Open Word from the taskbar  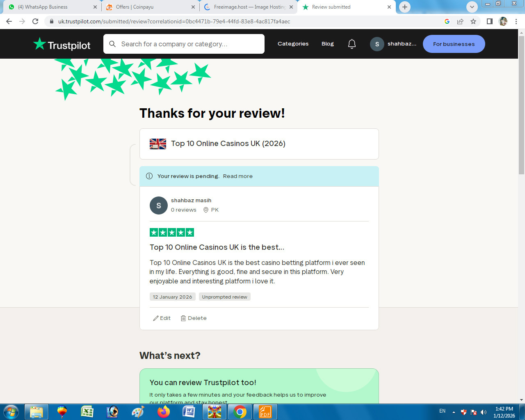[189, 412]
